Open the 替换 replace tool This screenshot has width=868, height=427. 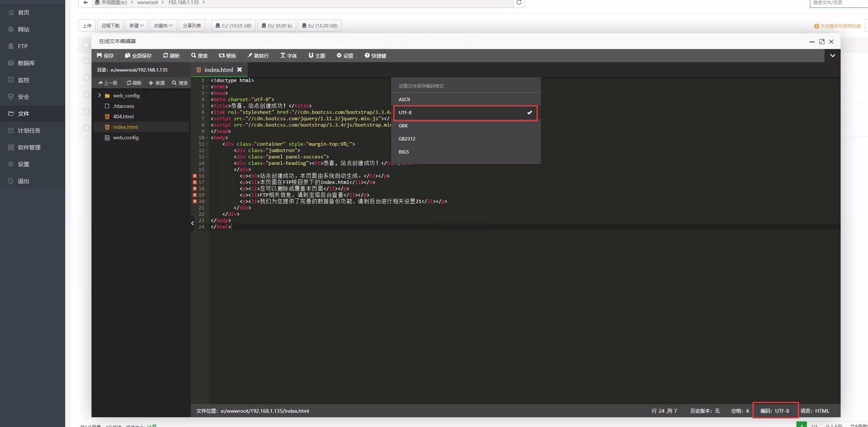coord(227,55)
